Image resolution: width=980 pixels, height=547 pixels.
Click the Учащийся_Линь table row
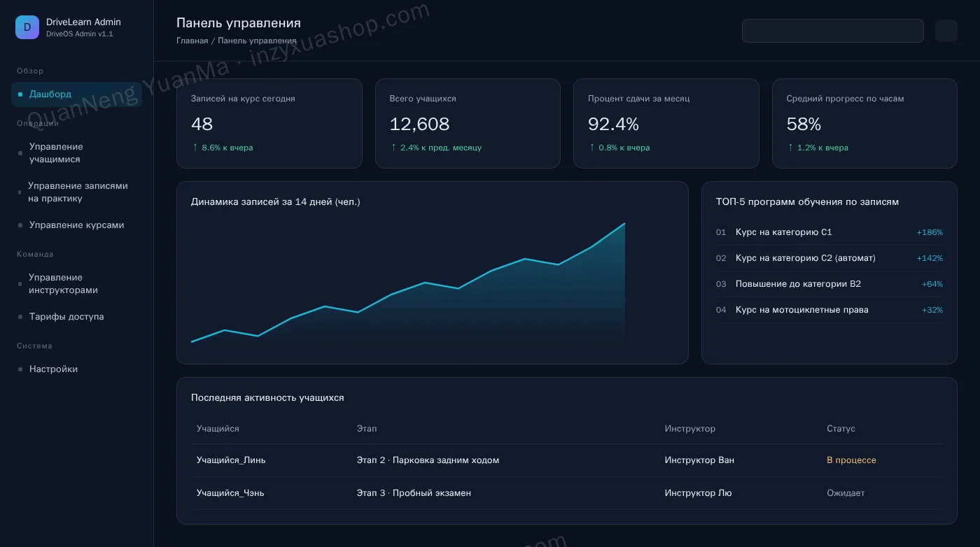pos(567,460)
